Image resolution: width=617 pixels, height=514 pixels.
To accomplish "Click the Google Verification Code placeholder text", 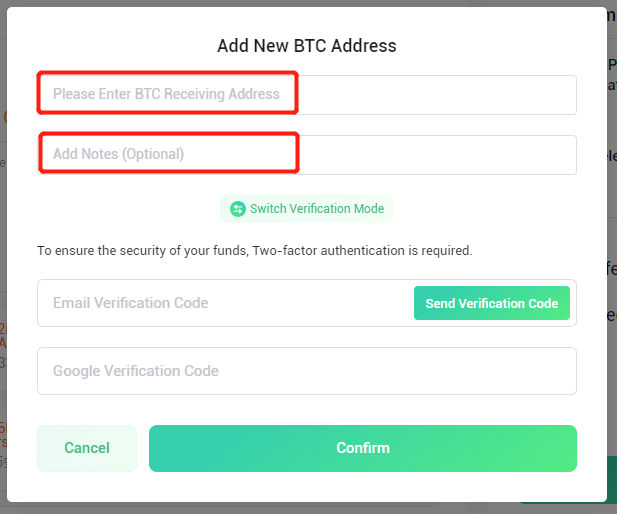I will pos(136,371).
